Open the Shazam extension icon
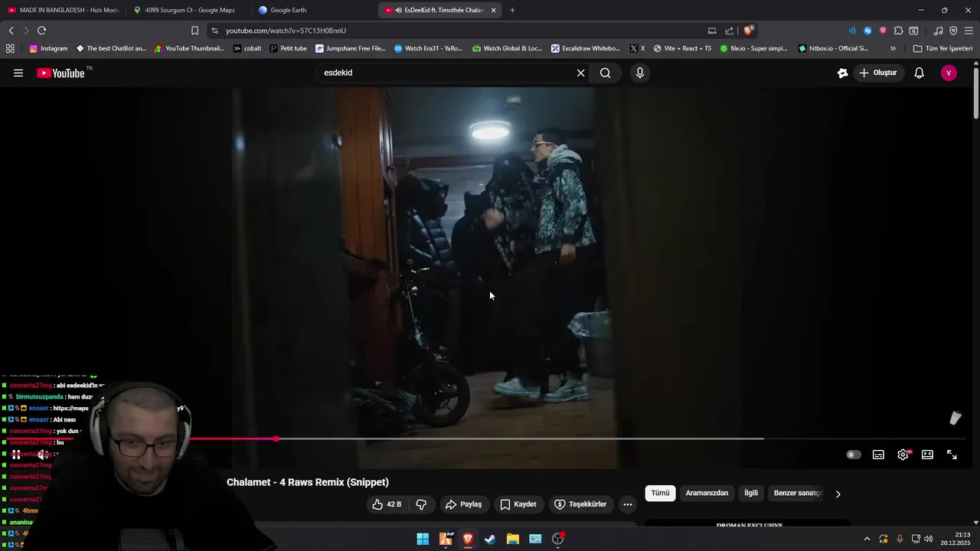Viewport: 980px width, 551px height. (867, 31)
